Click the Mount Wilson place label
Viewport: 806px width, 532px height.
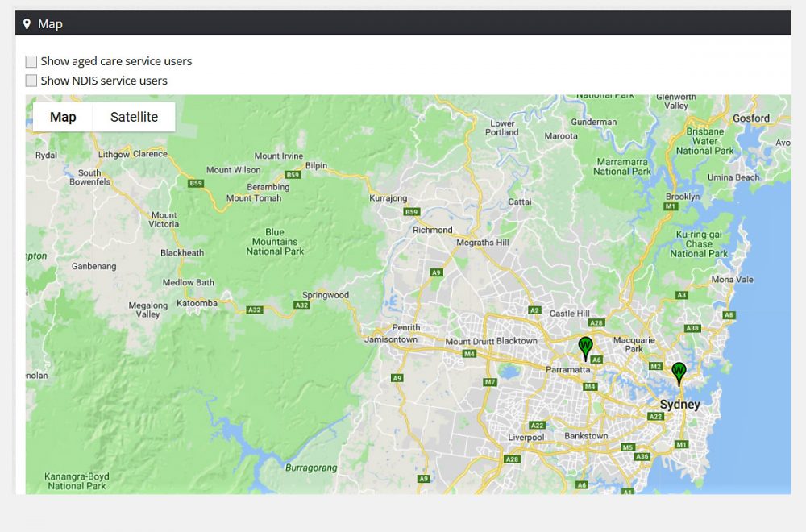234,170
